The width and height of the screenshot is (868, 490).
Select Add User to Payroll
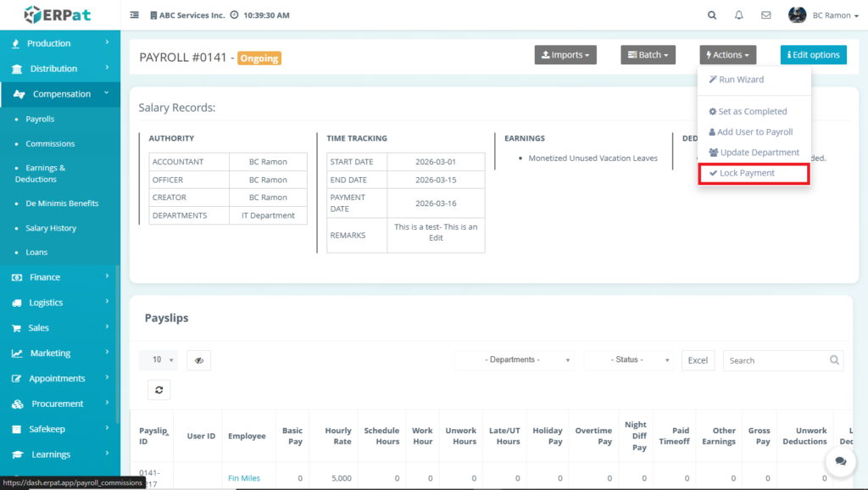pos(754,132)
